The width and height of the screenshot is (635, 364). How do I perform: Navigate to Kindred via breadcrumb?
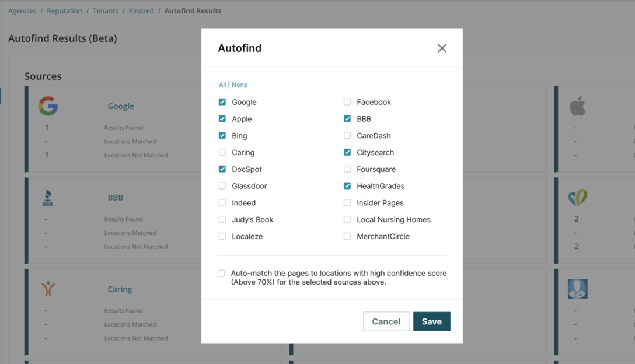coord(141,10)
